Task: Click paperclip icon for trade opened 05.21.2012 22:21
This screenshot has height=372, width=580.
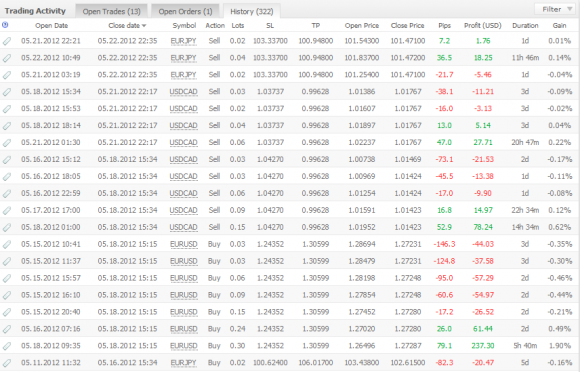Action: tap(7, 41)
